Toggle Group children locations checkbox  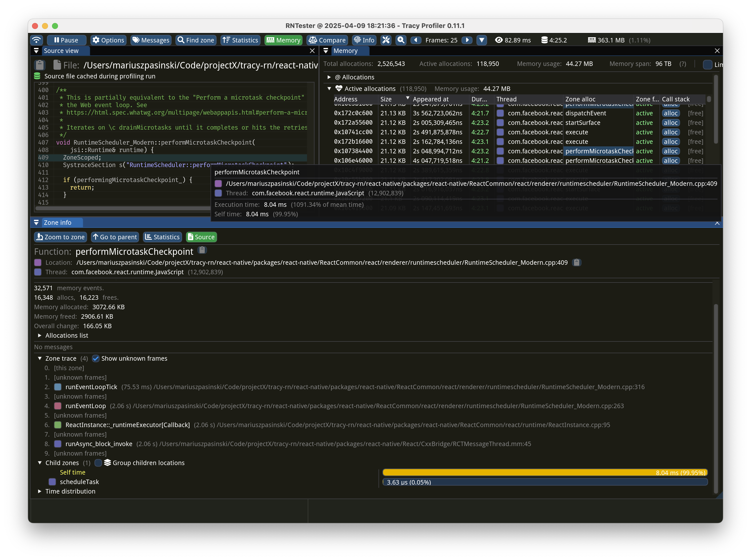98,463
